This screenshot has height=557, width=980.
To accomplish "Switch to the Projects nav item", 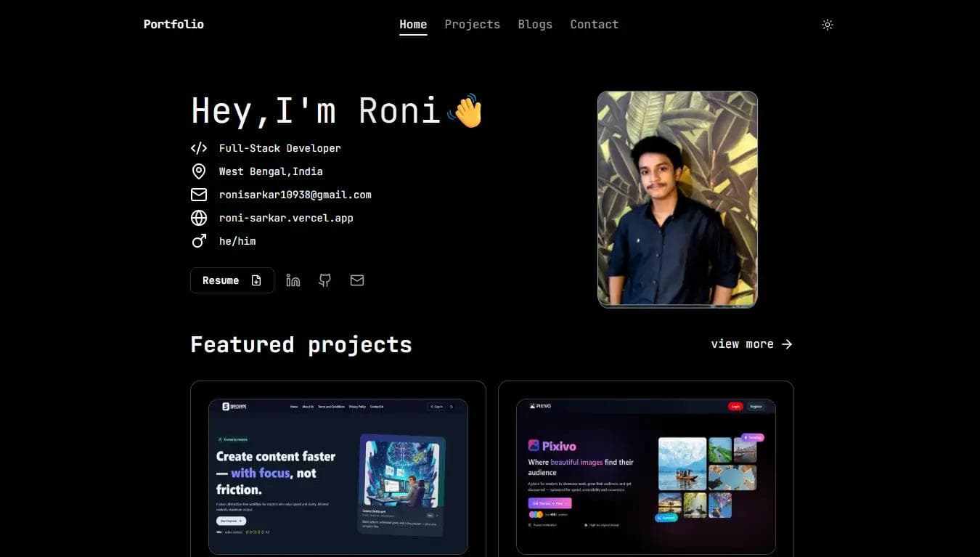I will (472, 24).
